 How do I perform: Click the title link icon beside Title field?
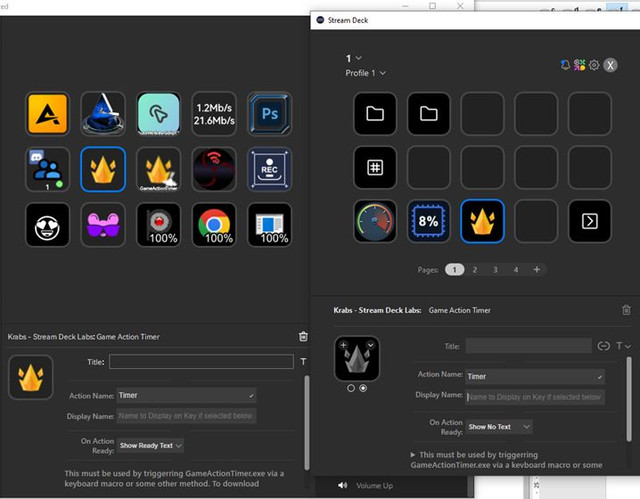[604, 346]
